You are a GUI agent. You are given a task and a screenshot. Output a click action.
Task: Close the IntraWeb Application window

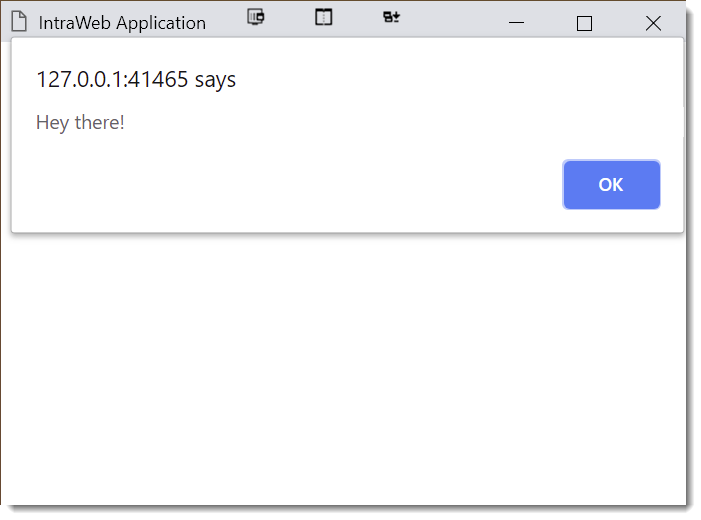[653, 23]
